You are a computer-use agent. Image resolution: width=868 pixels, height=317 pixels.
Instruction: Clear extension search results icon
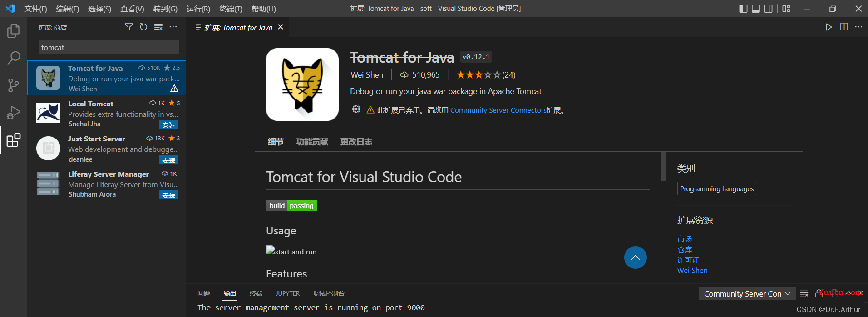point(158,27)
